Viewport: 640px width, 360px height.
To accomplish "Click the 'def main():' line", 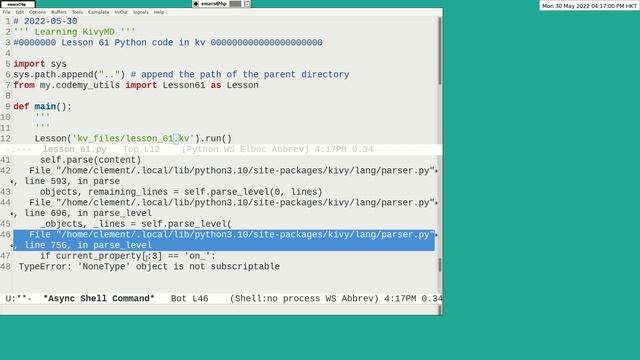I will (42, 107).
